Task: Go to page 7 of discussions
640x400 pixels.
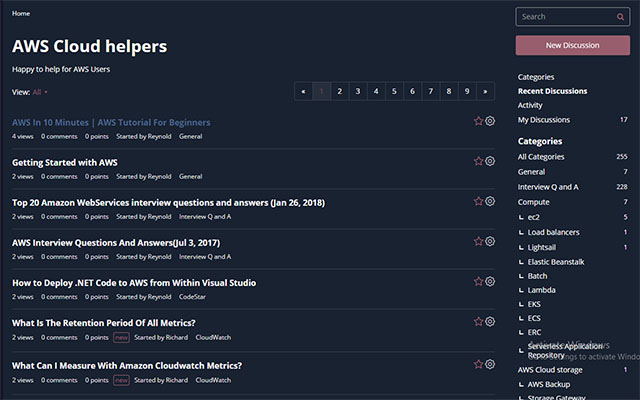Action: point(431,91)
